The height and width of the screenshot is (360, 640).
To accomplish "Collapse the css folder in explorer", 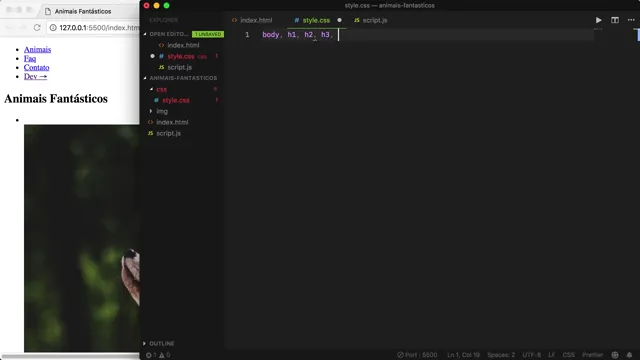I will [151, 89].
